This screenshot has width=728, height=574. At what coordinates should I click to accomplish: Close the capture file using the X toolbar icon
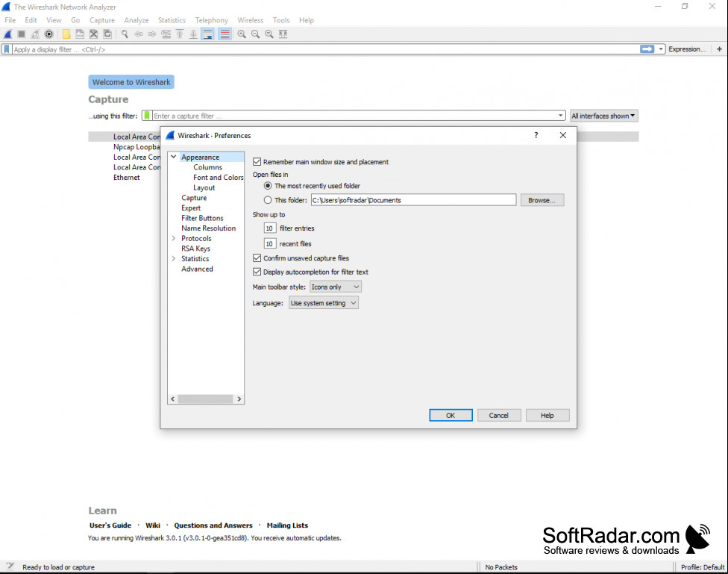(94, 34)
